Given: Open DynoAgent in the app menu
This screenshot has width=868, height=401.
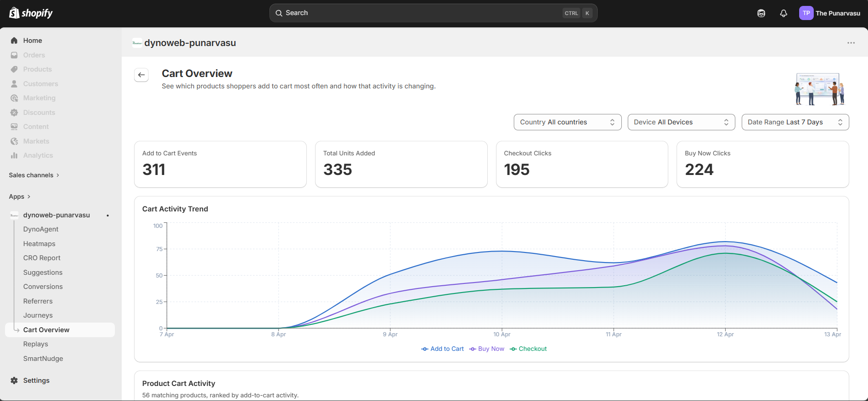Looking at the screenshot, I should tap(41, 229).
